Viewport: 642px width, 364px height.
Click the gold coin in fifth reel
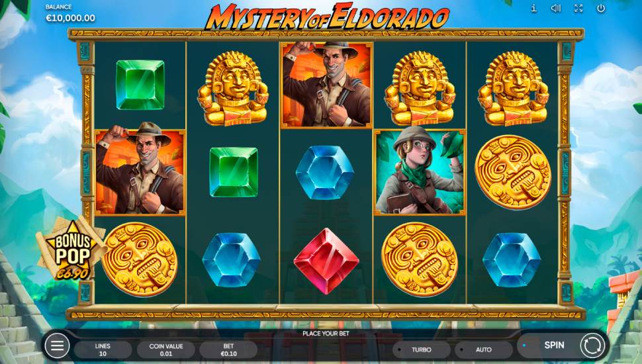click(513, 172)
